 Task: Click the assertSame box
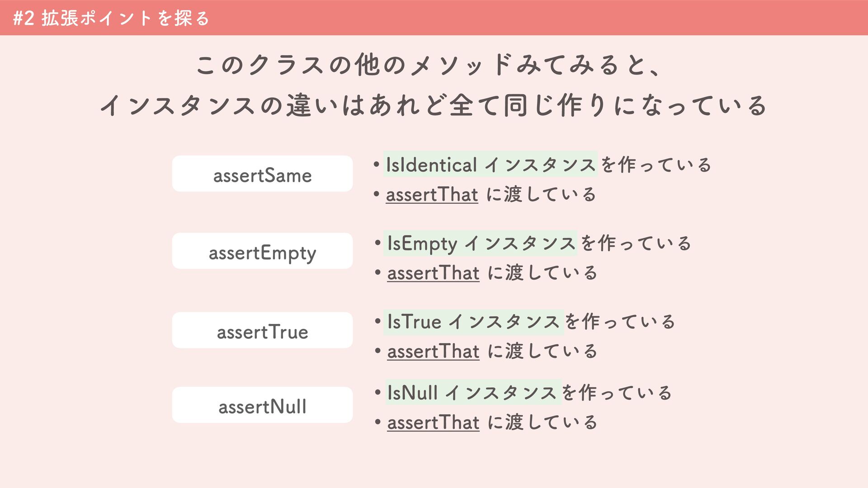click(x=262, y=174)
